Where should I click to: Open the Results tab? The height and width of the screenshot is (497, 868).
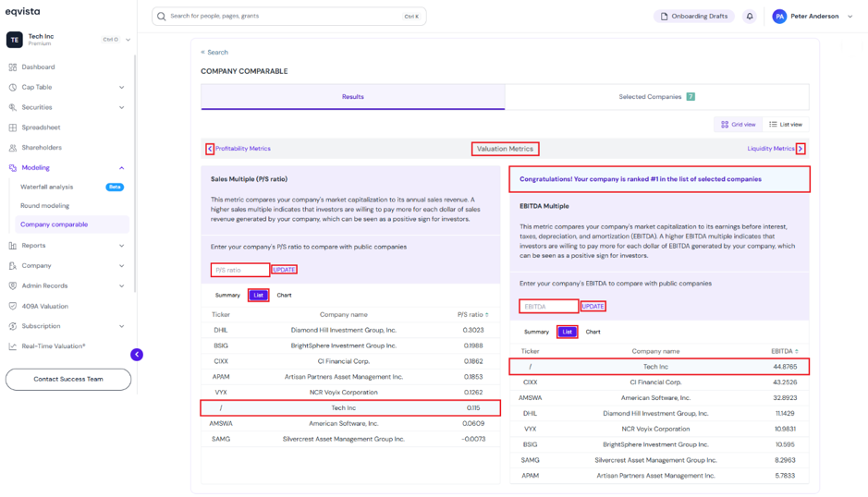(352, 97)
